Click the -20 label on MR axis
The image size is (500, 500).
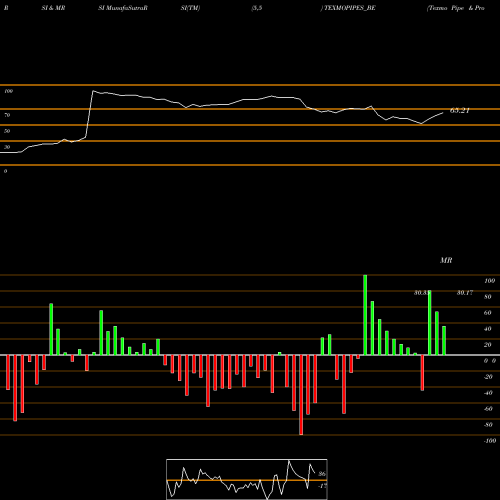point(488,377)
